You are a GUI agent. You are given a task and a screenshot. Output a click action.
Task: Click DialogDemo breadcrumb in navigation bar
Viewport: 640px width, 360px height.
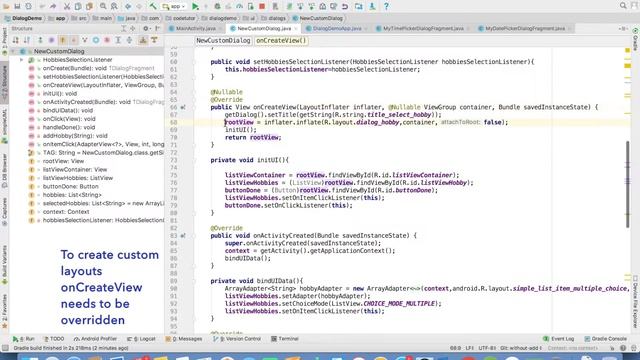pyautogui.click(x=24, y=18)
